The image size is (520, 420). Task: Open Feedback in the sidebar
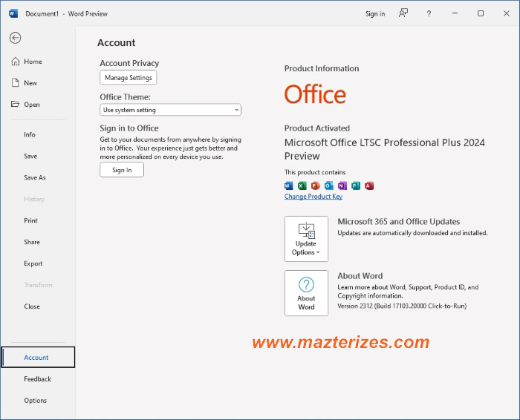pos(38,379)
